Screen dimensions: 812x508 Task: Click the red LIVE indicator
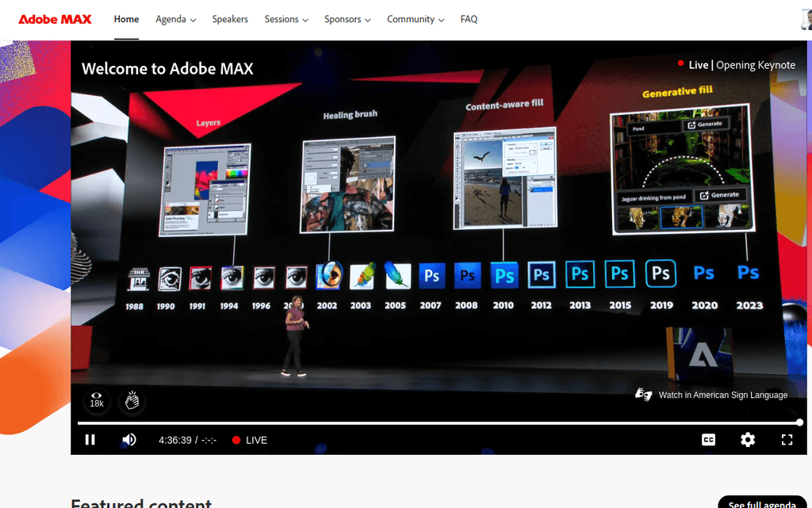[x=250, y=440]
